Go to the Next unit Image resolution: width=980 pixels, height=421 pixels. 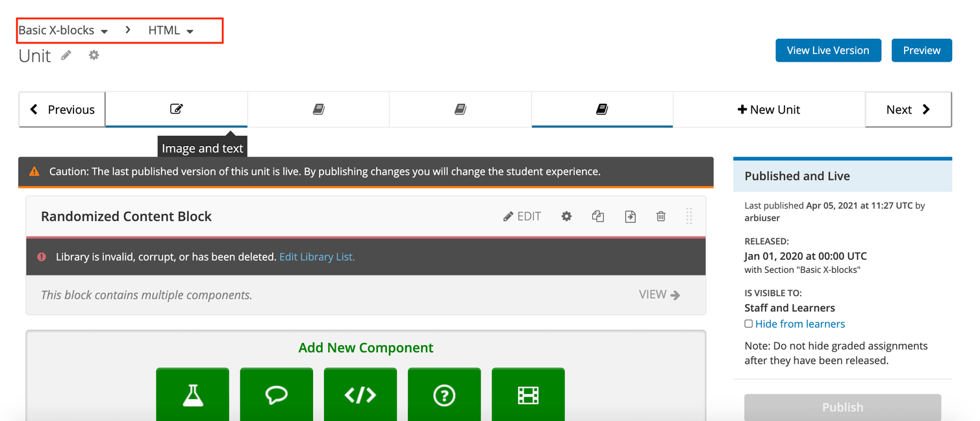click(x=909, y=109)
